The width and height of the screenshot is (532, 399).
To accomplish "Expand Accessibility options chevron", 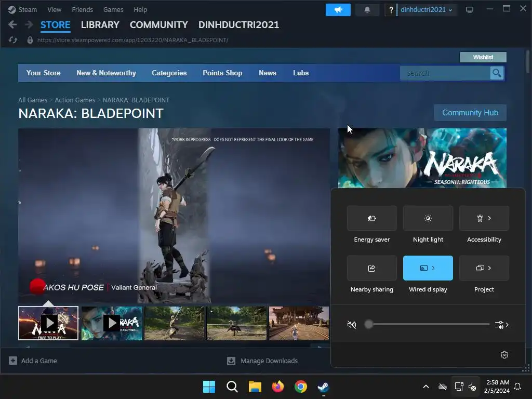I will tap(489, 218).
